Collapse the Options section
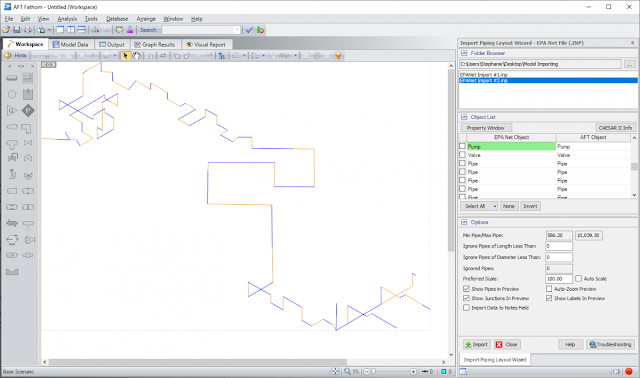This screenshot has height=378, width=640. [x=464, y=222]
